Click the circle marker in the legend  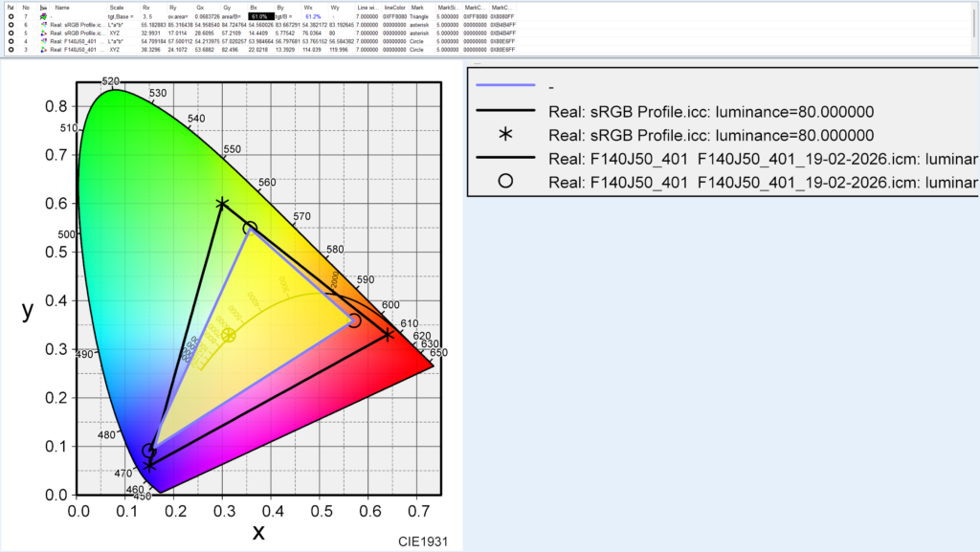pyautogui.click(x=504, y=181)
